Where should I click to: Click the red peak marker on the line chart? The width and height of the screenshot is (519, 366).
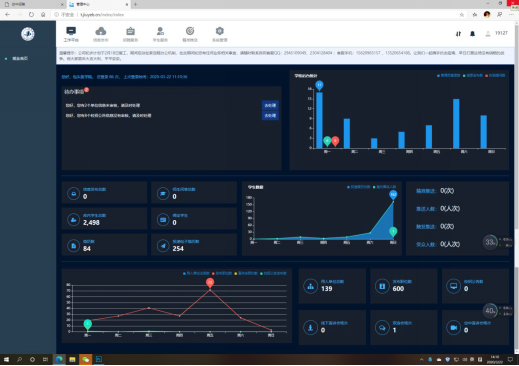pos(210,283)
